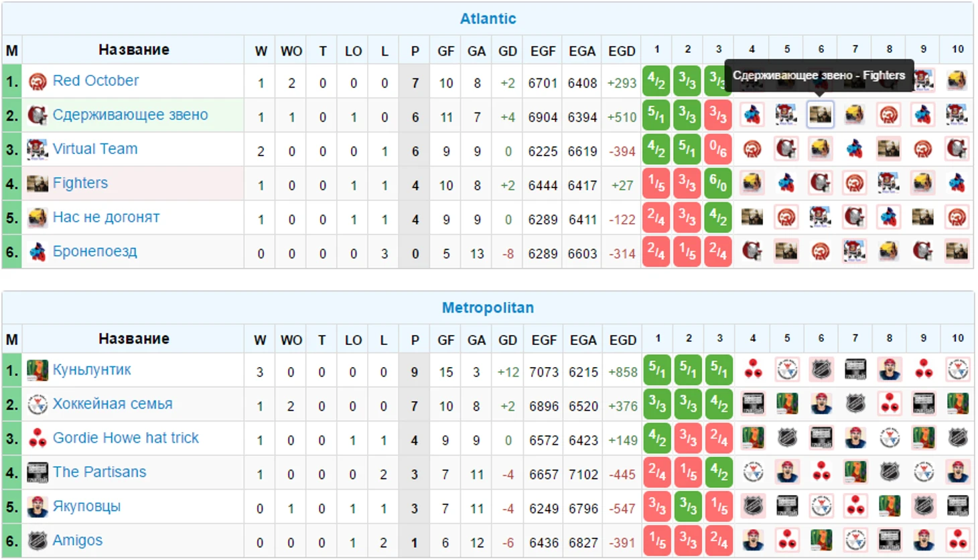Open the Сдерживающее звено team page
Screen dimensions: 978x560
pyautogui.click(x=130, y=115)
